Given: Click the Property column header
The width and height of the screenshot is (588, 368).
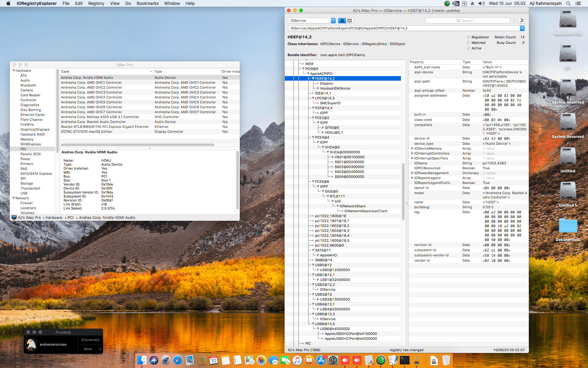Looking at the screenshot, I should (435, 62).
